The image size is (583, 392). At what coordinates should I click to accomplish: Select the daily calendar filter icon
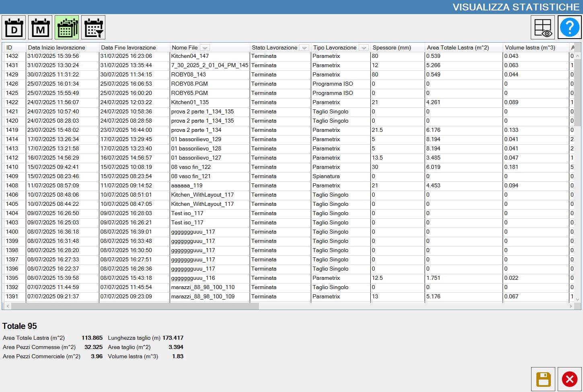(x=14, y=27)
